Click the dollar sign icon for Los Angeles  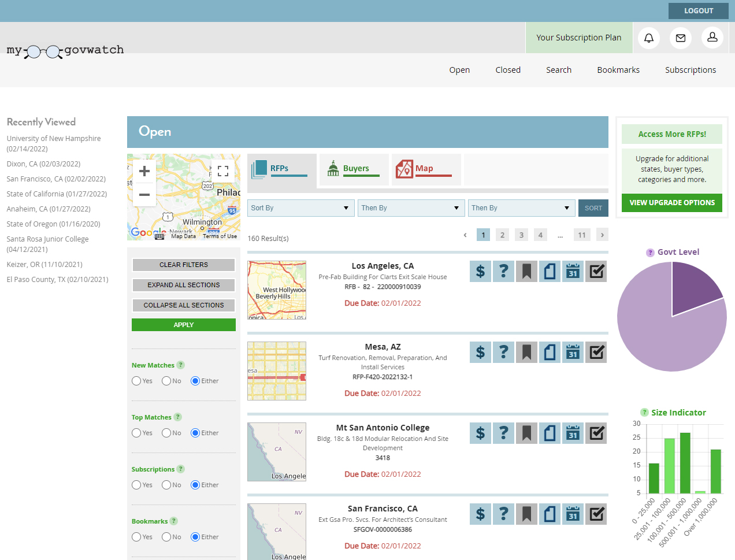[x=480, y=271]
